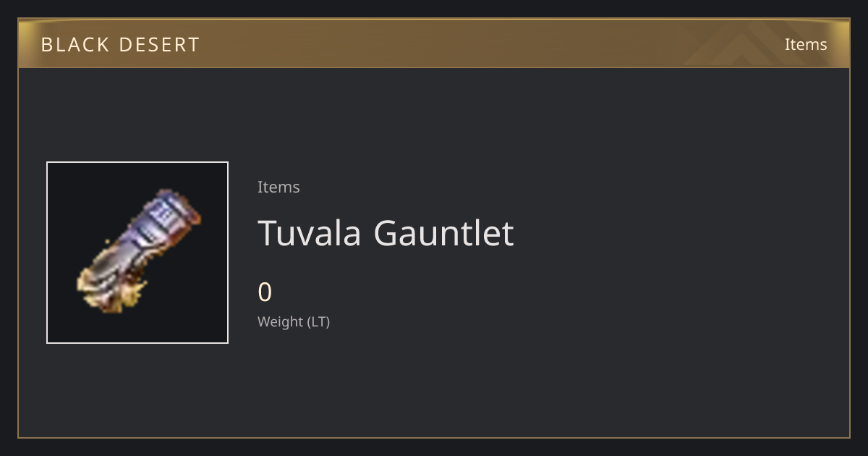Select the Items category label above title
868x456 pixels.
pos(278,187)
